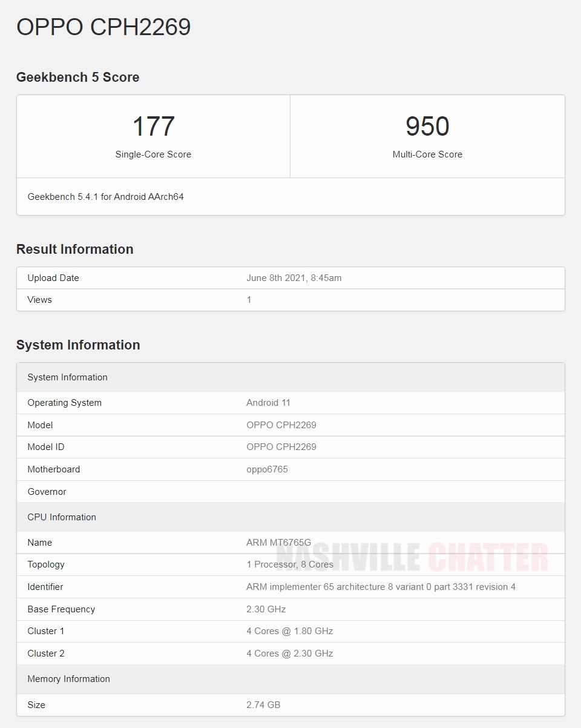Select the 4 Cores @ 1.80 GHz value
The height and width of the screenshot is (728, 581).
pyautogui.click(x=290, y=631)
